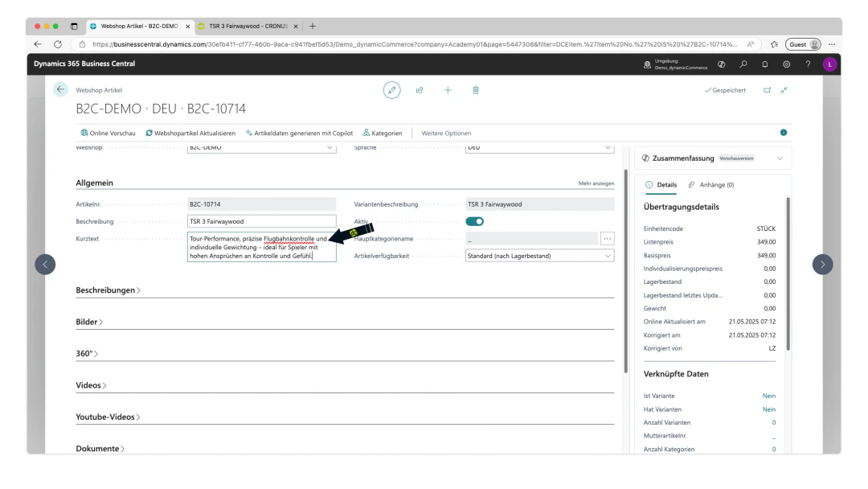Open browser favorites star icon

774,44
